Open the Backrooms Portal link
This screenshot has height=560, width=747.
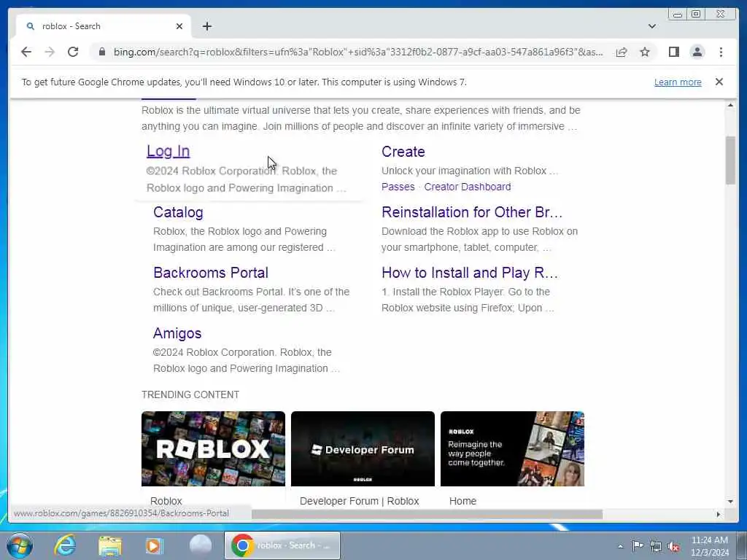click(211, 273)
